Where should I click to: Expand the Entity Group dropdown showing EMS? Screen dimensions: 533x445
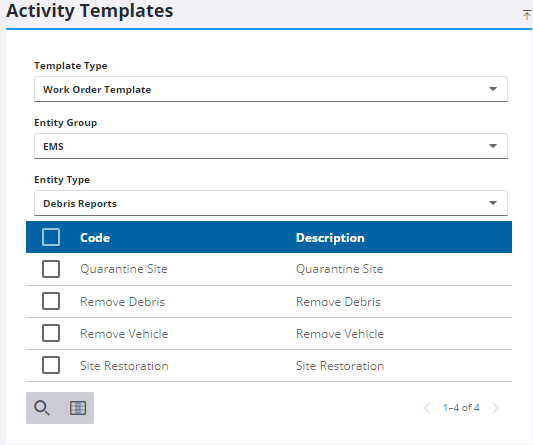click(x=271, y=146)
